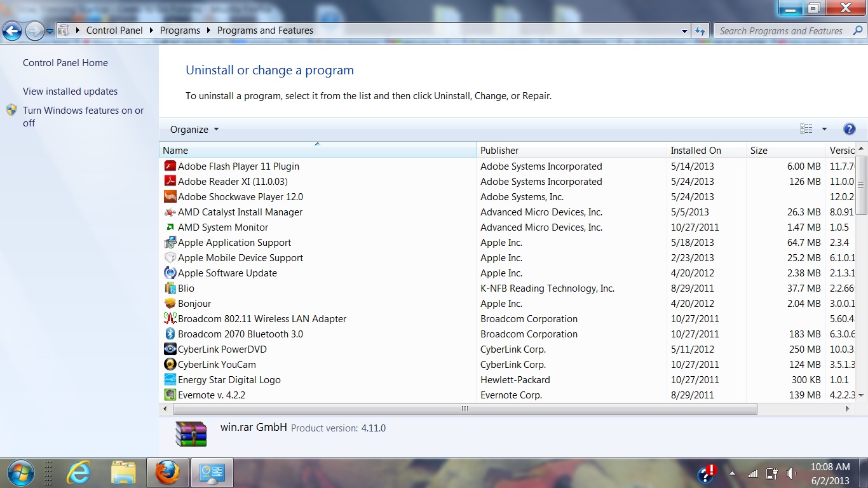Viewport: 868px width, 488px height.
Task: Click the clock showing 10:08 AM
Action: 830,467
